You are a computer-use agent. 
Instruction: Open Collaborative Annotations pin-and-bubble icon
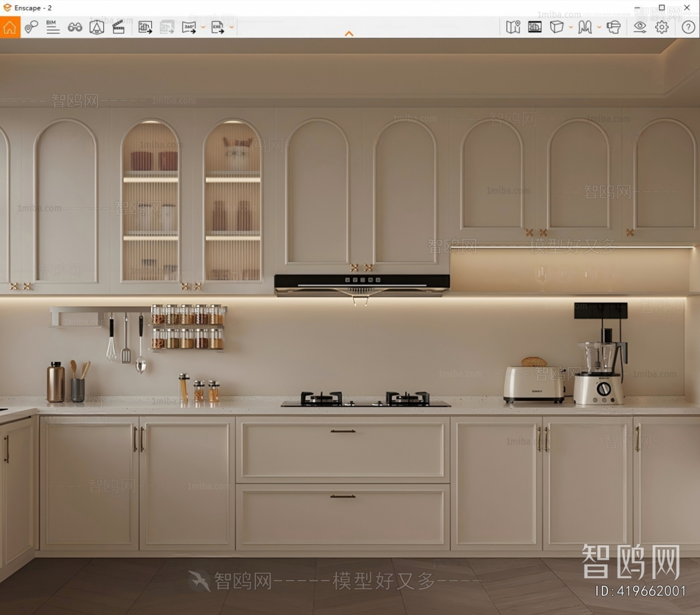(x=31, y=27)
